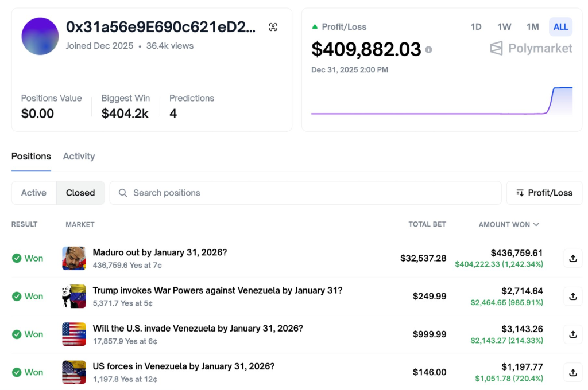Share the Maduro out market result
Screen dimensions: 588x390
tap(572, 259)
